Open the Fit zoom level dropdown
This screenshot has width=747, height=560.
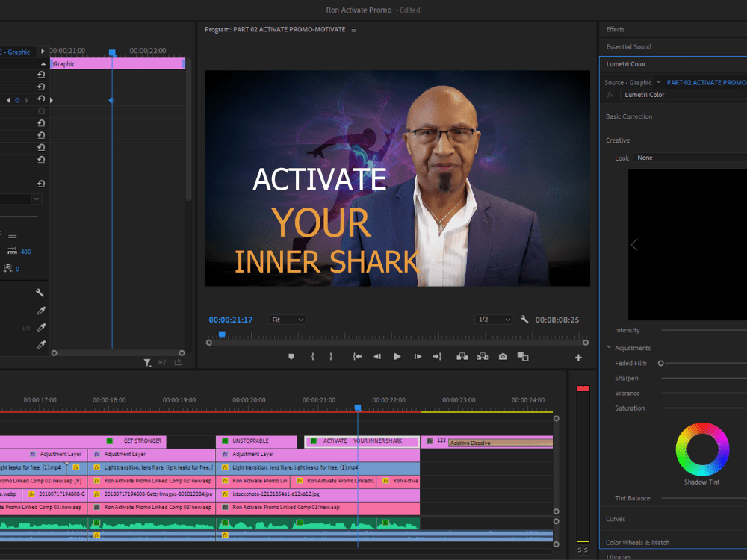click(287, 319)
